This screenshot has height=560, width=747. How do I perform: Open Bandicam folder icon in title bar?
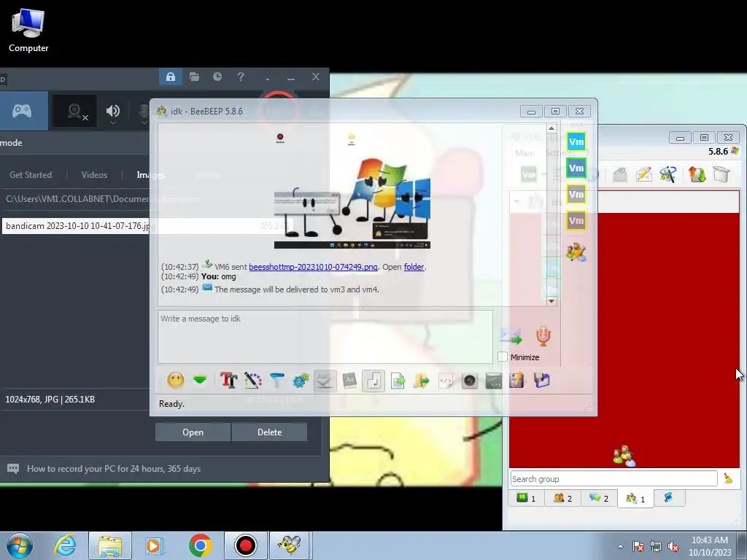point(194,77)
